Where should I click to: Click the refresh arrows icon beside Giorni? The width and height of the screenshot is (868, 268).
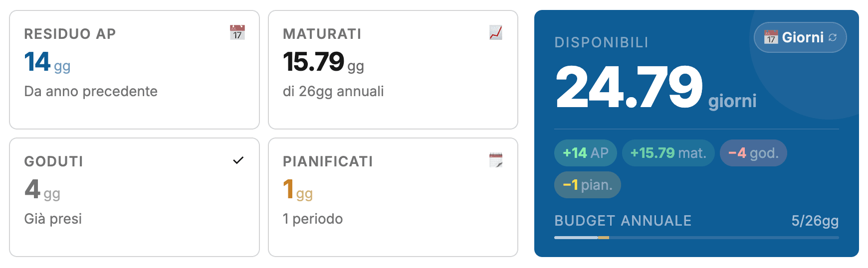point(833,37)
